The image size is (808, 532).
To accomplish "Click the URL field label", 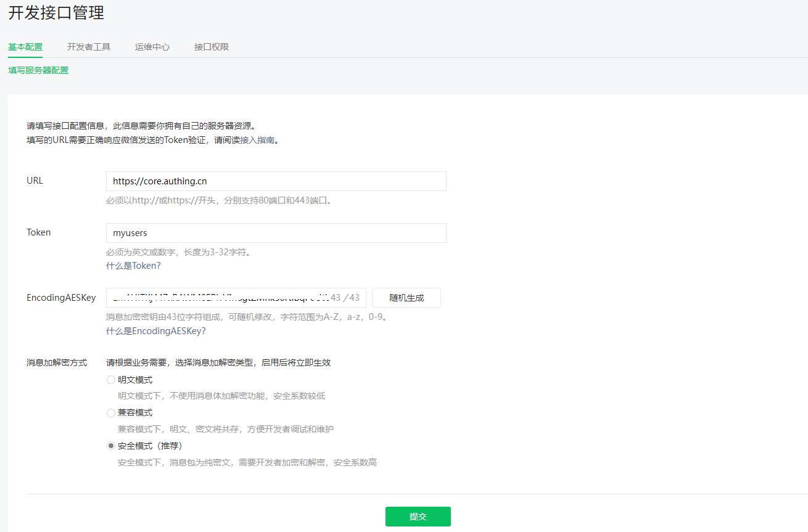I will point(35,181).
